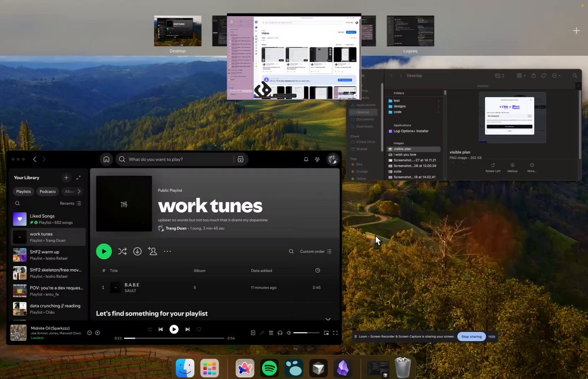Expand Your Library with the arrows icon
588x379 pixels.
coord(79,178)
